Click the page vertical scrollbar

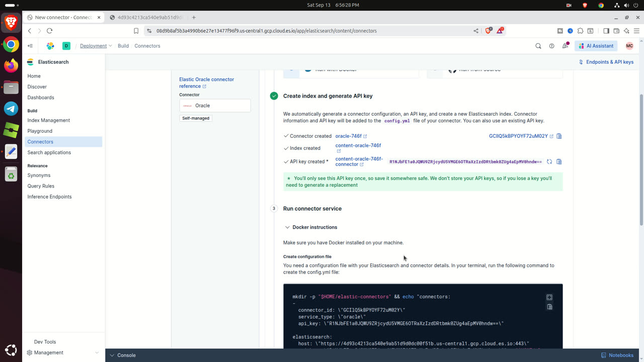[641, 160]
